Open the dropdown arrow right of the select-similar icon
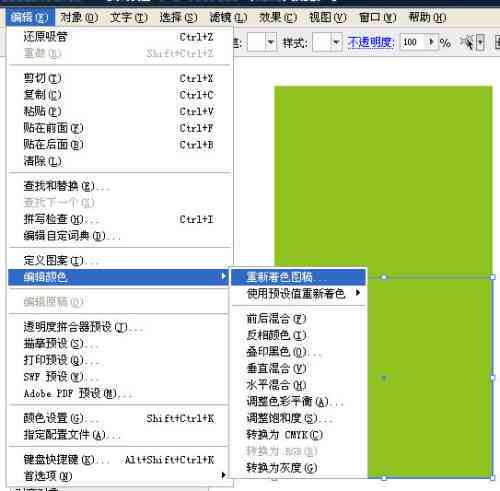This screenshot has width=500, height=491. (480, 42)
